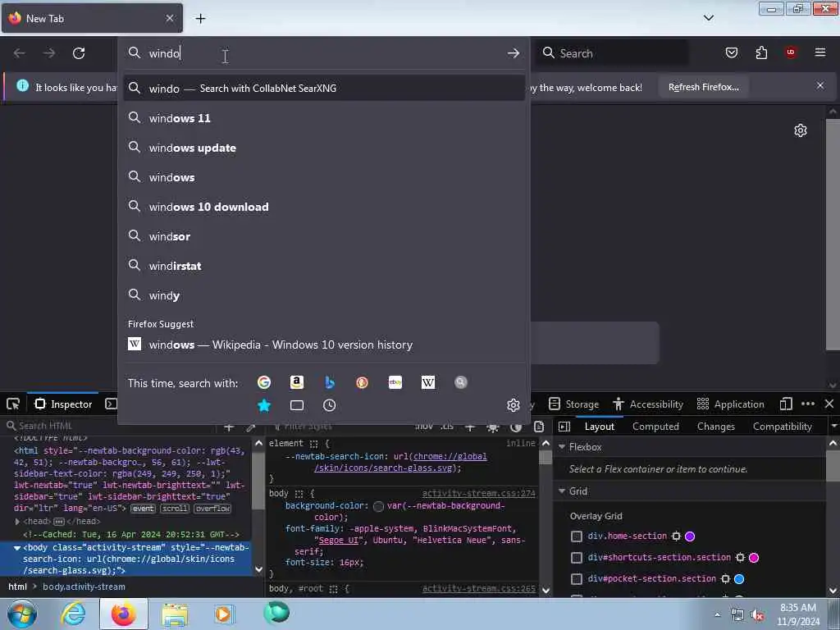The image size is (840, 630).
Task: Close the DevTools panel
Action: [x=829, y=404]
